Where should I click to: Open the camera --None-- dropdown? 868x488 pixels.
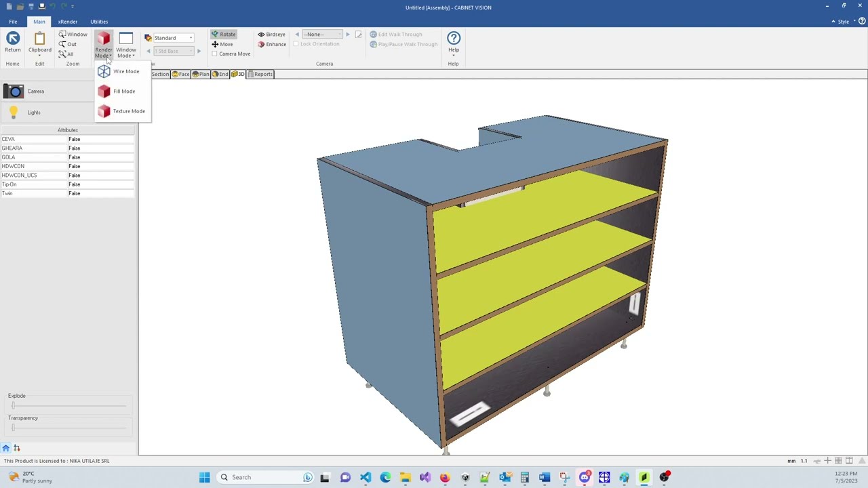(322, 35)
